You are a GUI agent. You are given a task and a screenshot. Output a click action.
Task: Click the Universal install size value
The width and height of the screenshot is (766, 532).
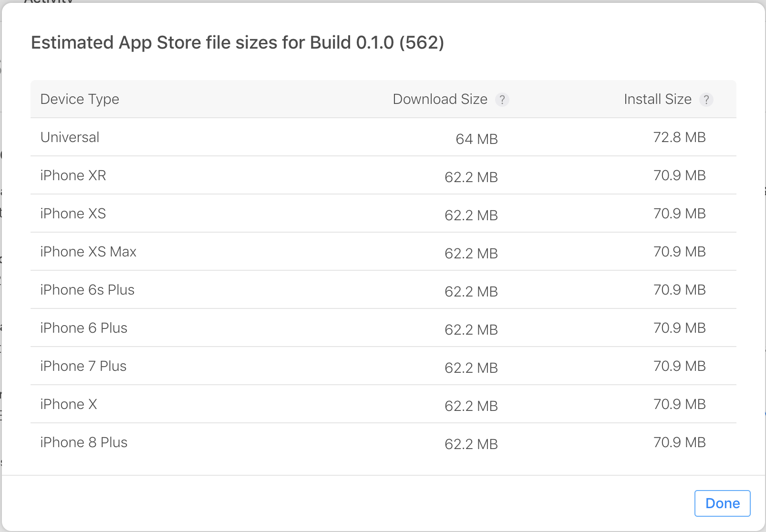(x=679, y=137)
